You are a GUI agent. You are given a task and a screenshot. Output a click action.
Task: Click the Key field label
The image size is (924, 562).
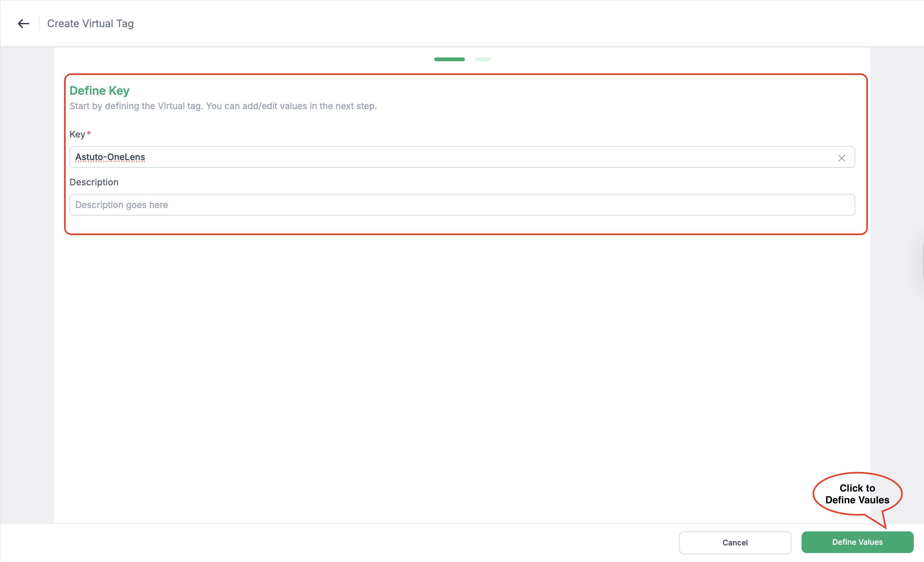[x=77, y=134]
